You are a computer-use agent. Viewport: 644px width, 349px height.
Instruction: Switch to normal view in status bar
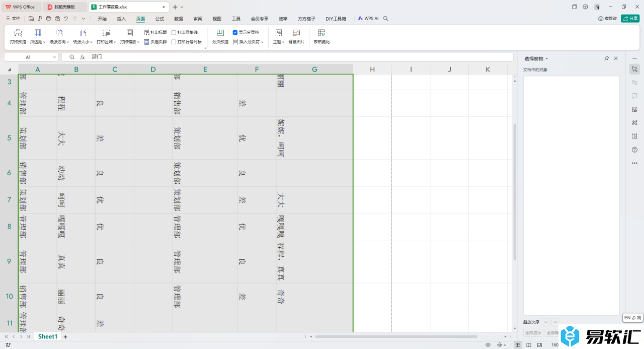[x=518, y=345]
